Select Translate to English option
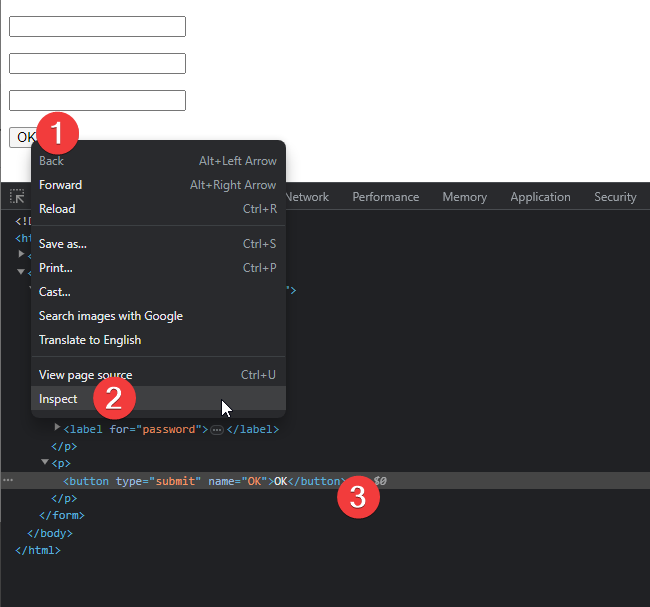650x607 pixels. click(x=90, y=340)
